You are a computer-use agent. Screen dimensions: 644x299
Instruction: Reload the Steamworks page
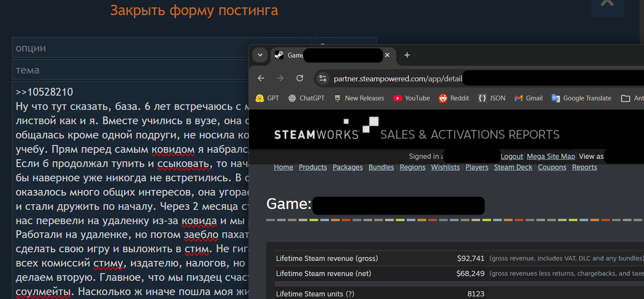300,78
